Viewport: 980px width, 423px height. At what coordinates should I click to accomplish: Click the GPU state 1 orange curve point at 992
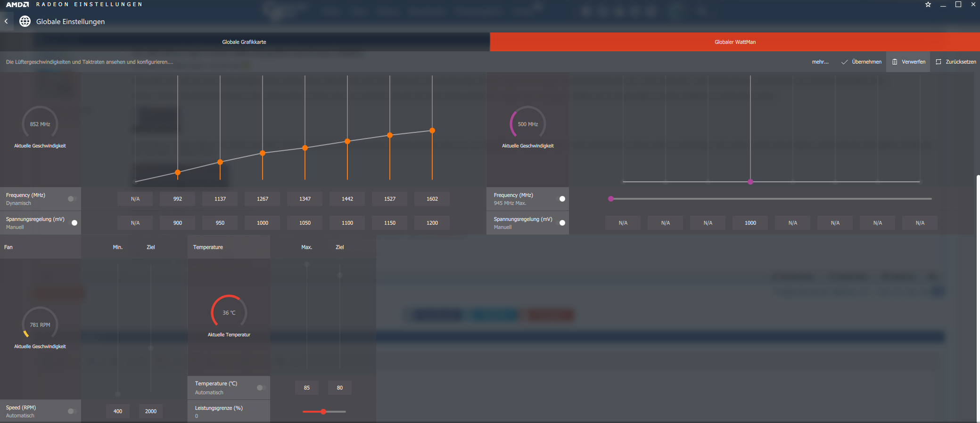(178, 172)
